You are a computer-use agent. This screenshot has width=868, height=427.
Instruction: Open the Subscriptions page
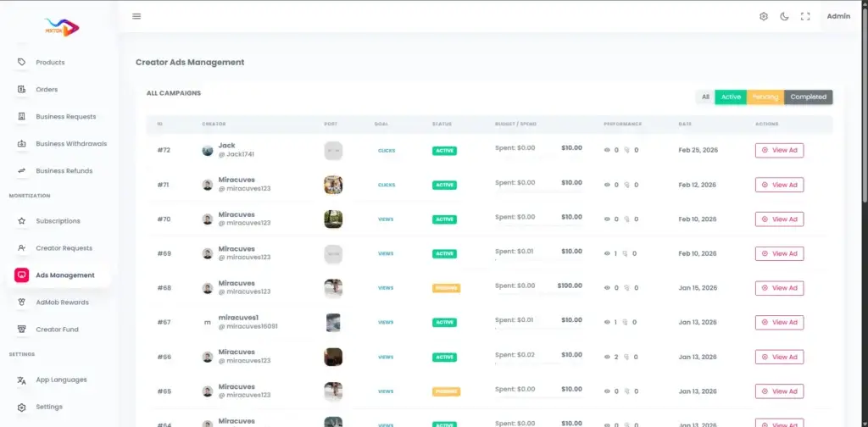point(58,221)
